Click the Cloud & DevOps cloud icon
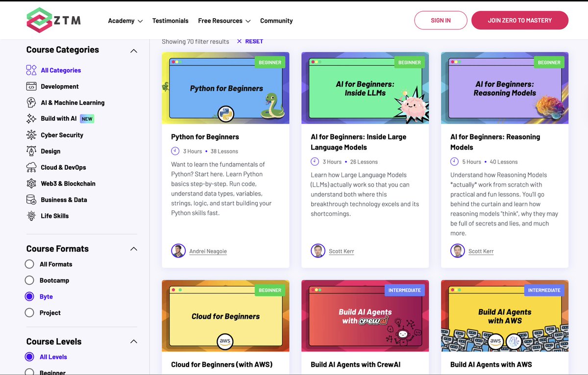This screenshot has height=375, width=588. [31, 167]
